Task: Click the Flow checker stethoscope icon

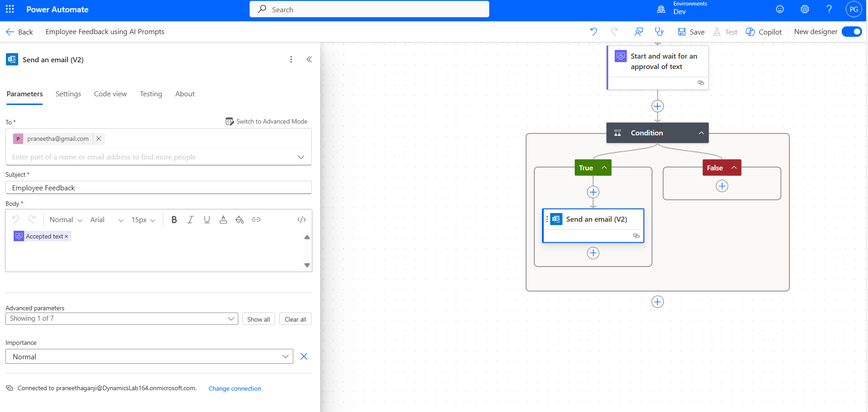Action: point(659,32)
